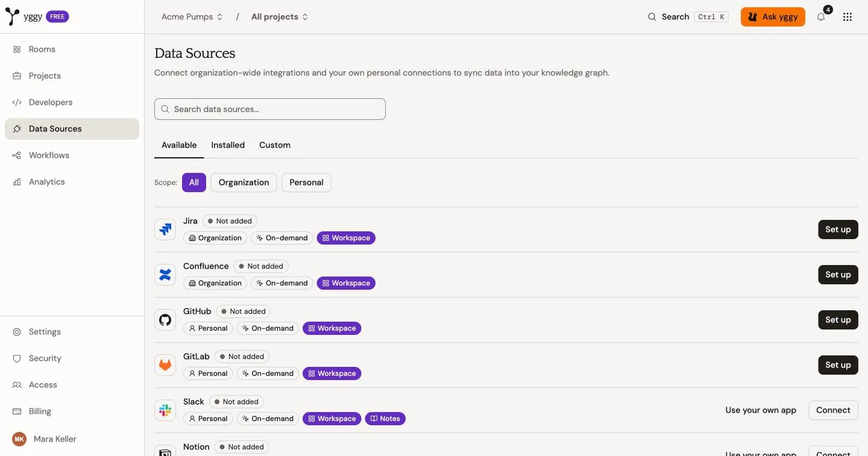
Task: Select Data Sources in the sidebar
Action: [x=72, y=129]
